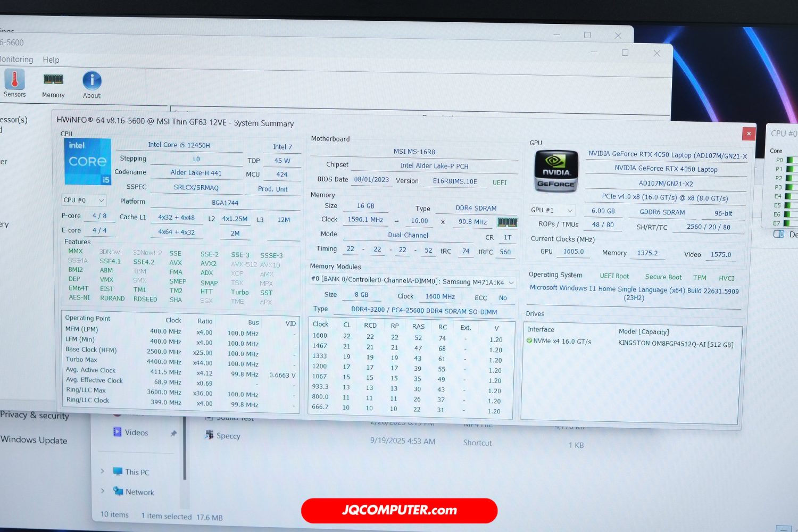The width and height of the screenshot is (798, 532).
Task: Click the BGA1744 platform field
Action: coord(225,203)
